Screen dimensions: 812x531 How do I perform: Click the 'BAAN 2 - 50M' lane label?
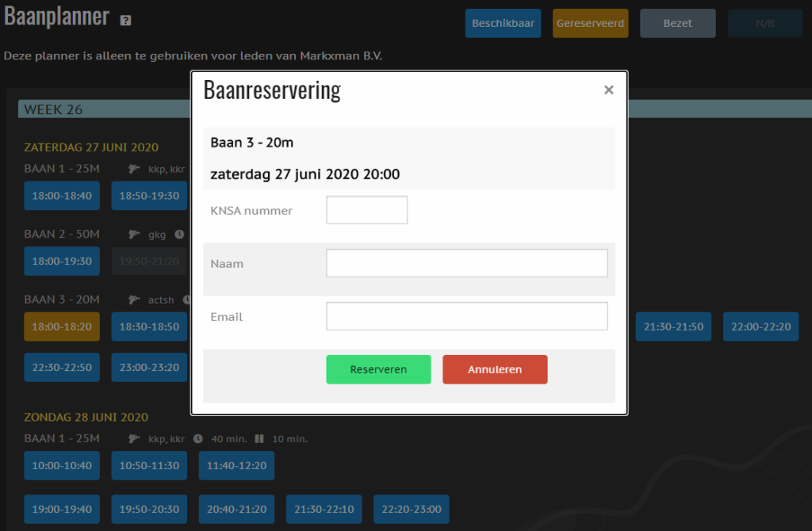coord(62,234)
